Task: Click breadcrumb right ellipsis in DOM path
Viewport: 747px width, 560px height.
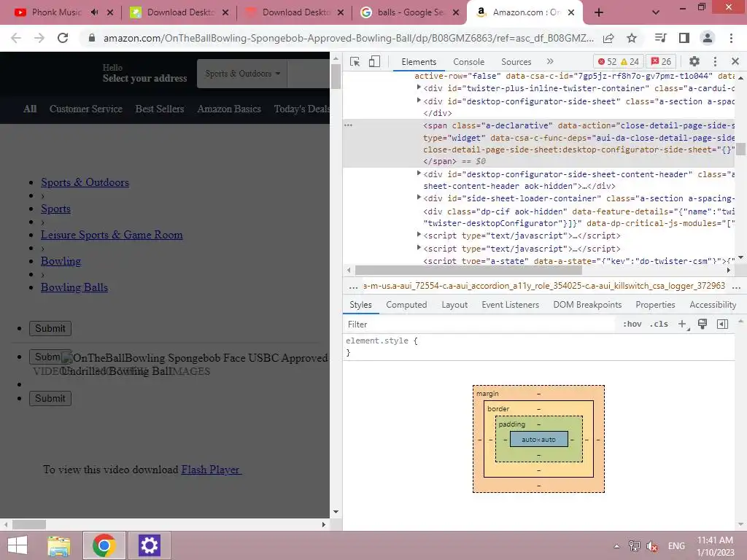Action: [x=736, y=287]
